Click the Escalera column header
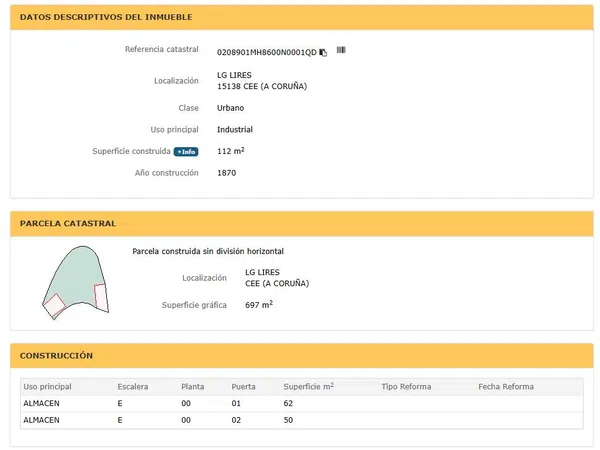 pyautogui.click(x=132, y=386)
